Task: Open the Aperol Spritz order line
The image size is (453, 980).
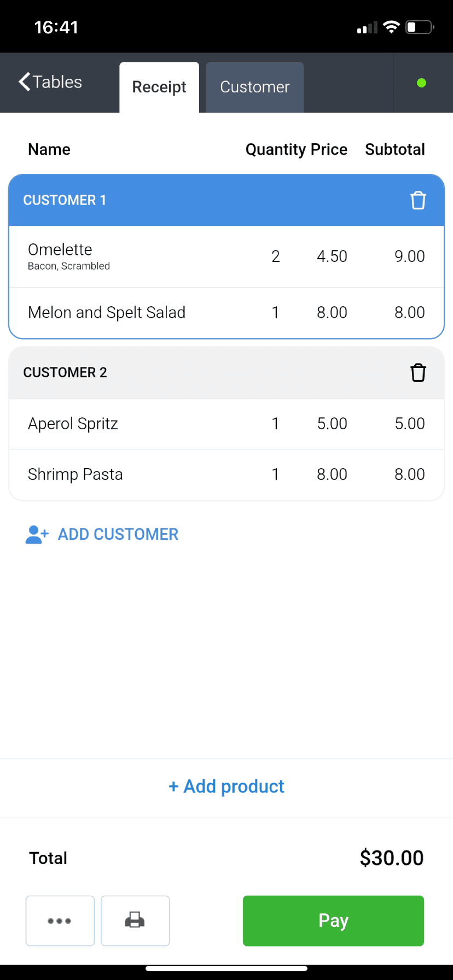Action: (226, 424)
